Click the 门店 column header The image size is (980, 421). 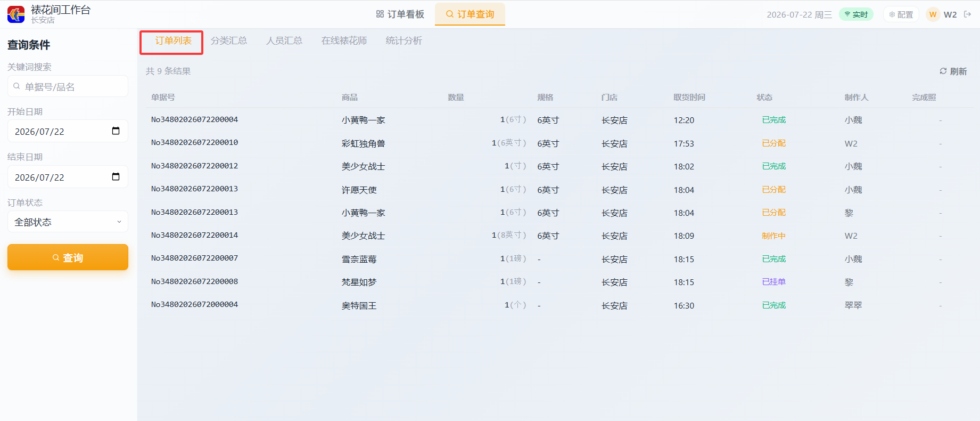tap(610, 97)
